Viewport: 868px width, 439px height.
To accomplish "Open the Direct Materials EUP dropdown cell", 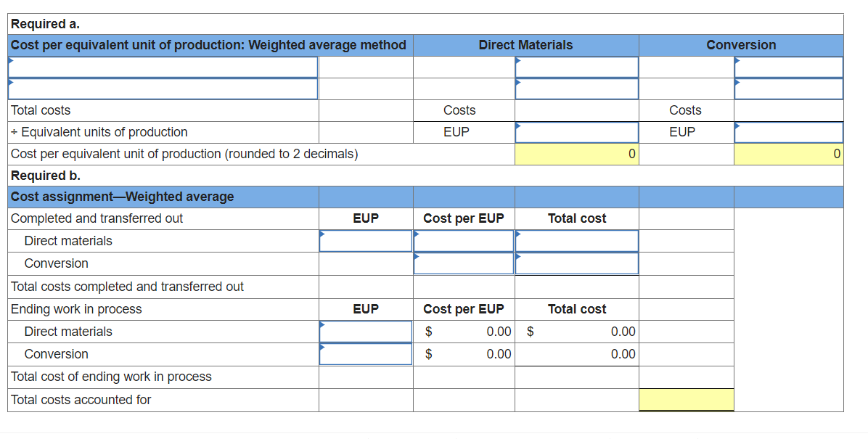I will (576, 132).
